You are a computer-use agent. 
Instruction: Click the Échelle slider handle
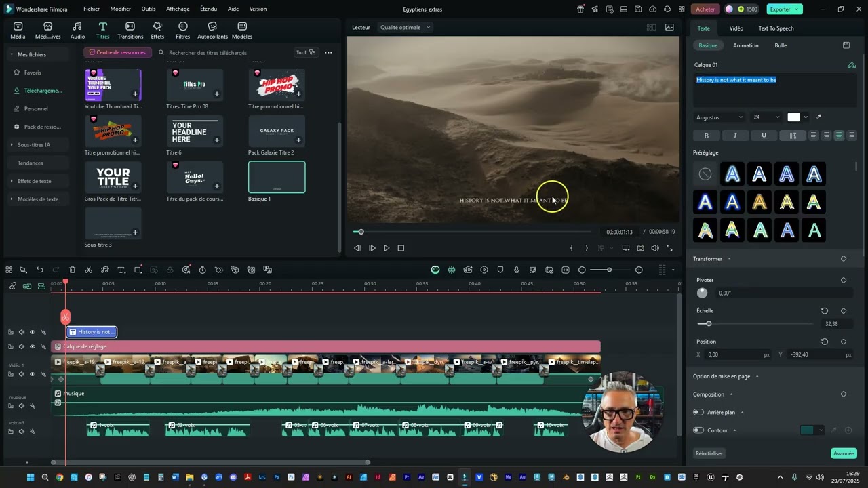(709, 324)
